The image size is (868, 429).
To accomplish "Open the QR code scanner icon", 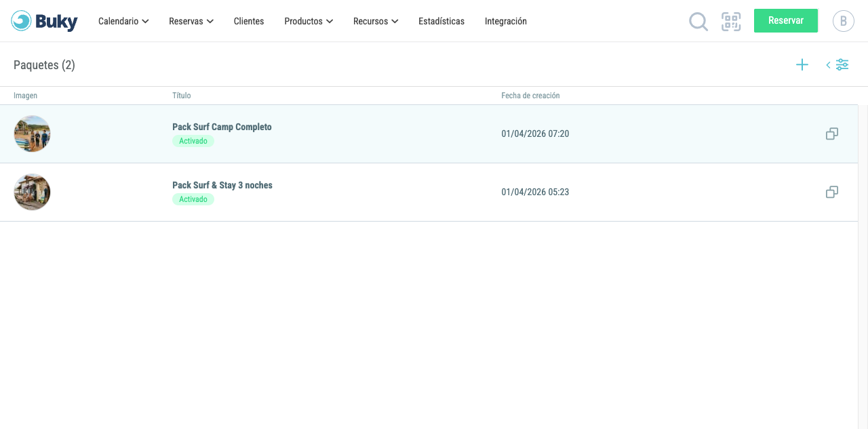I will point(731,22).
